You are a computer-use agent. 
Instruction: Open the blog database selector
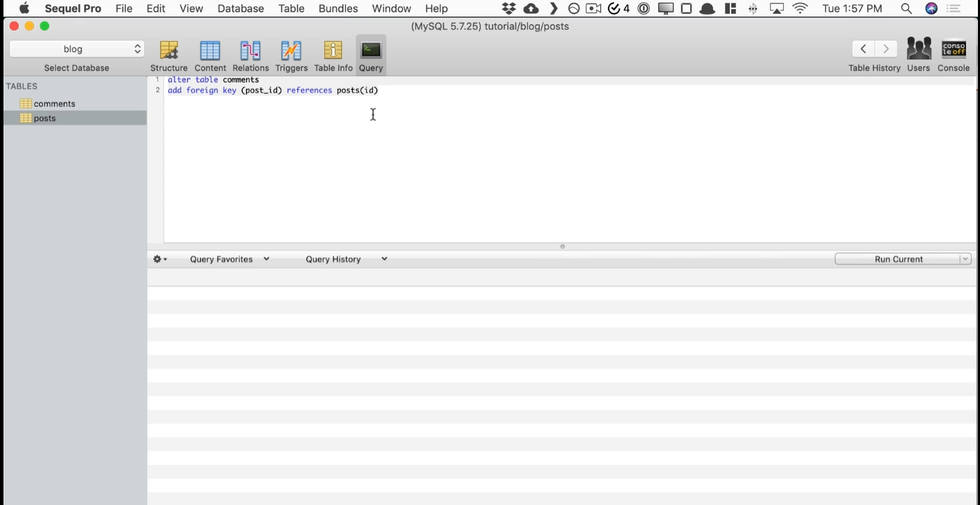(77, 49)
